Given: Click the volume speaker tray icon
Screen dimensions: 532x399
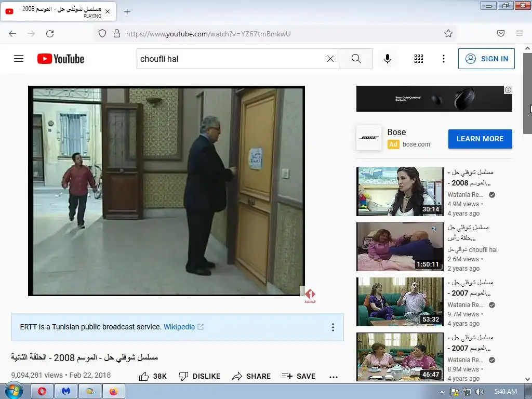Looking at the screenshot, I should (x=479, y=392).
